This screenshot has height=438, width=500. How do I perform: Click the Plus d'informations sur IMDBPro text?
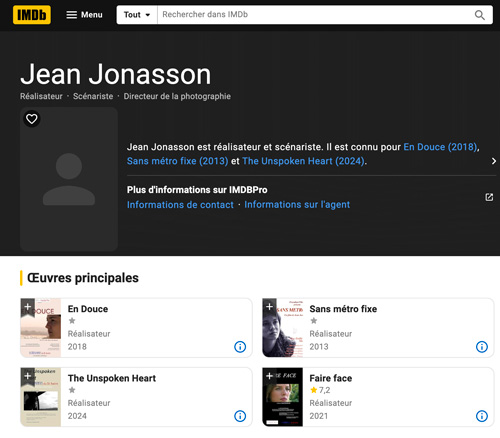click(x=197, y=190)
